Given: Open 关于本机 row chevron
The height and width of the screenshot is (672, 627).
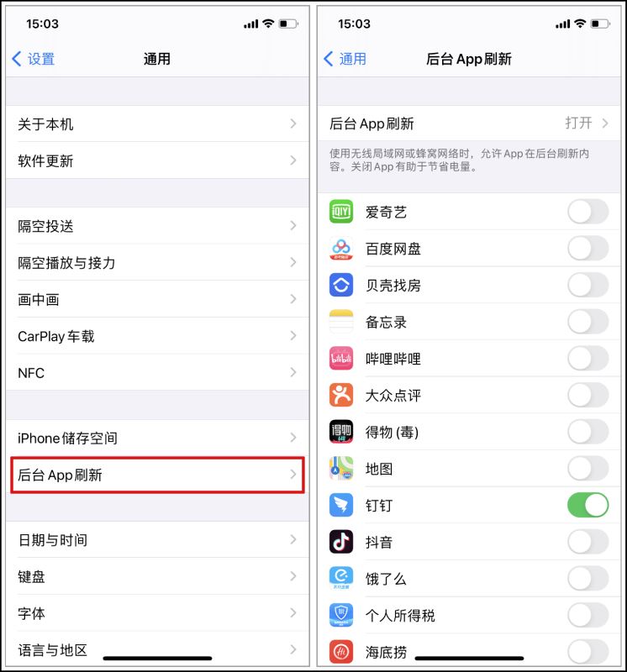Looking at the screenshot, I should (x=293, y=123).
